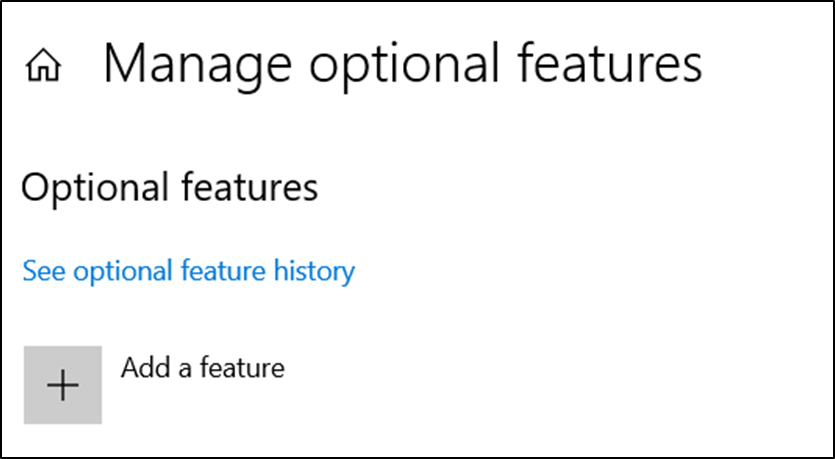Image resolution: width=835 pixels, height=459 pixels.
Task: Click the cross symbol inside gray box
Action: [x=63, y=385]
